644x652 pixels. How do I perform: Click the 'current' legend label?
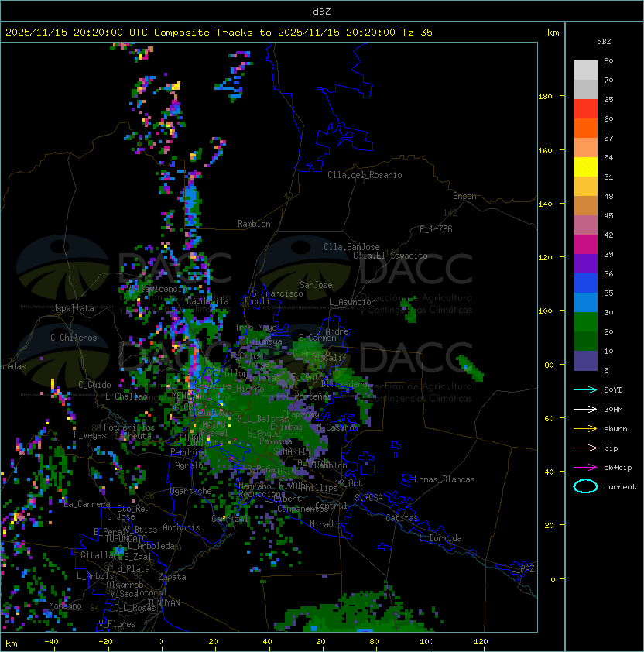click(620, 486)
